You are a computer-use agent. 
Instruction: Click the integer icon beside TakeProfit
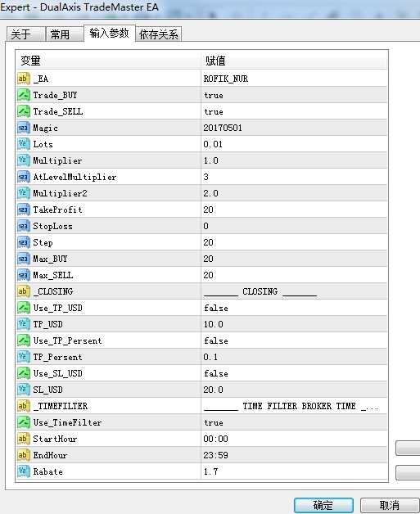click(x=23, y=210)
